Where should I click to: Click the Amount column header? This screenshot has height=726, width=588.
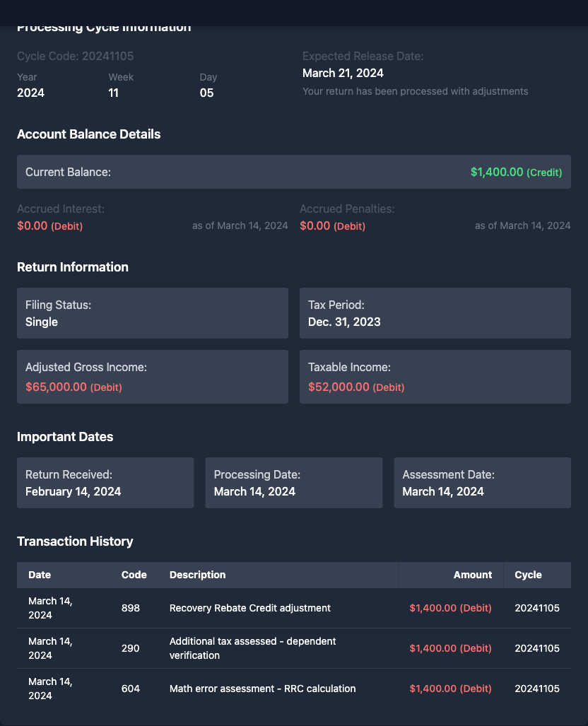[472, 575]
